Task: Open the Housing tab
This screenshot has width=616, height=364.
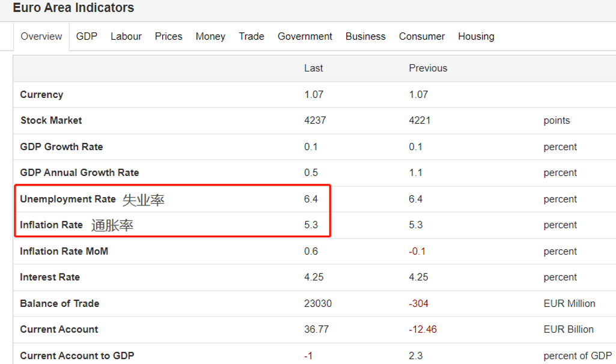Action: pos(476,37)
